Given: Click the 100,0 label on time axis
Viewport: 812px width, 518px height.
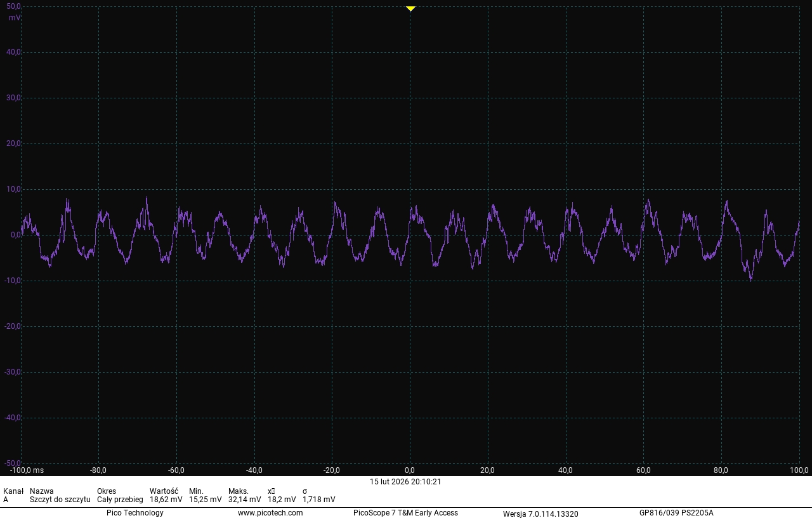Looking at the screenshot, I should click(x=799, y=470).
